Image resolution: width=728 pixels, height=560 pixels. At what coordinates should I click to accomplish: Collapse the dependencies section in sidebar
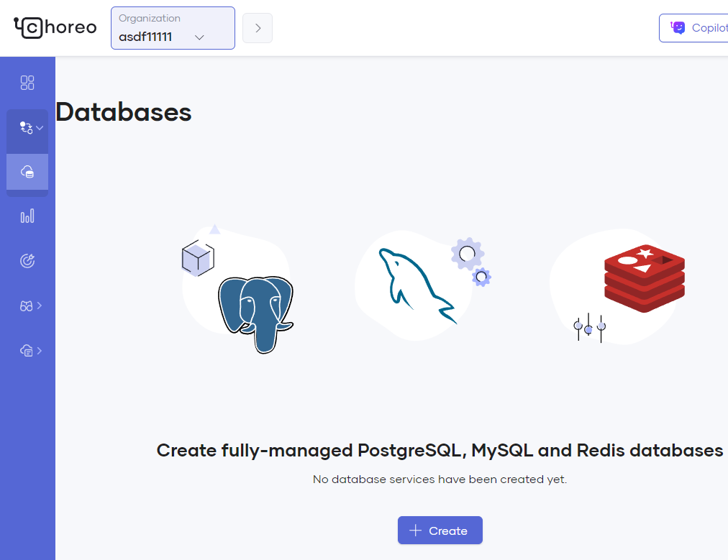[x=27, y=127]
